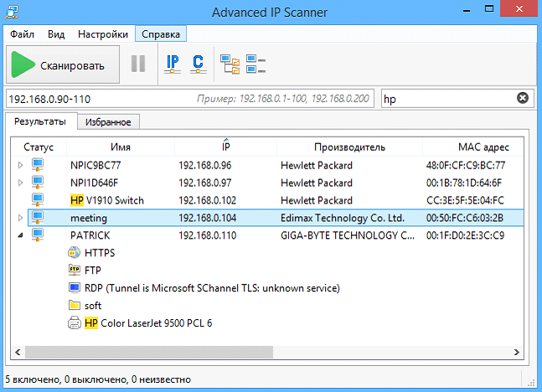542x392 pixels.
Task: Click IP address 192.168.0.97
Action: 204,183
